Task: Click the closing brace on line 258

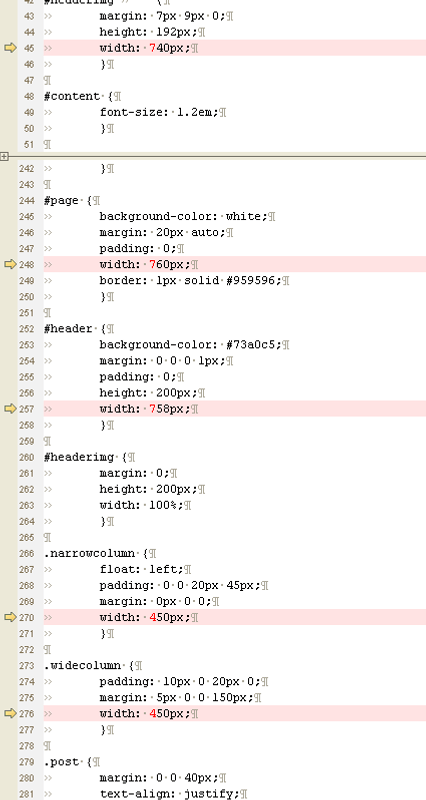Action: 103,425
